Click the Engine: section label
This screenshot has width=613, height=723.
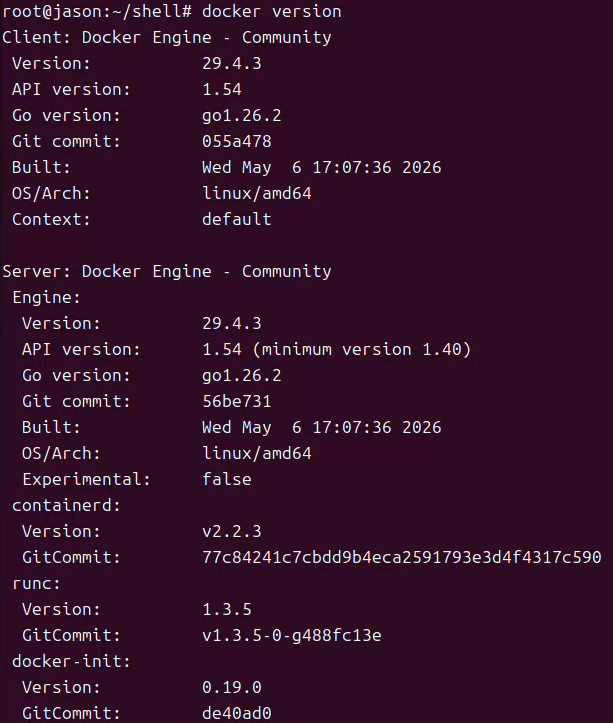pos(46,297)
